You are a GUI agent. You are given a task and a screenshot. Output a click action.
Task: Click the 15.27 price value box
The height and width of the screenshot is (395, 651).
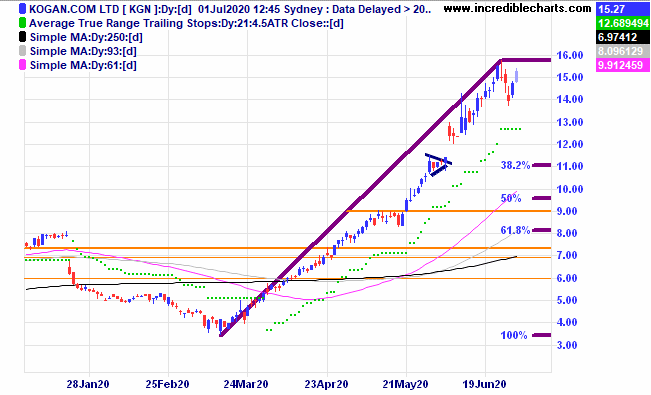pyautogui.click(x=622, y=9)
